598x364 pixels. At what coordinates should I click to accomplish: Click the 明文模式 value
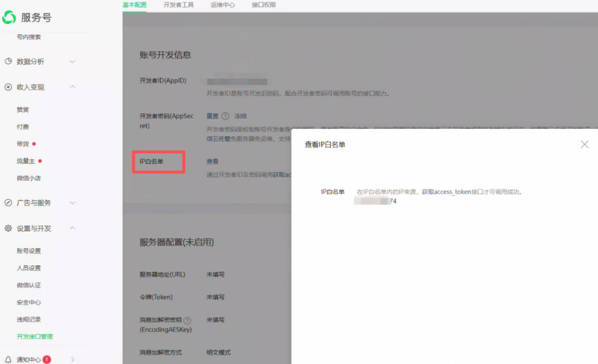tap(218, 352)
